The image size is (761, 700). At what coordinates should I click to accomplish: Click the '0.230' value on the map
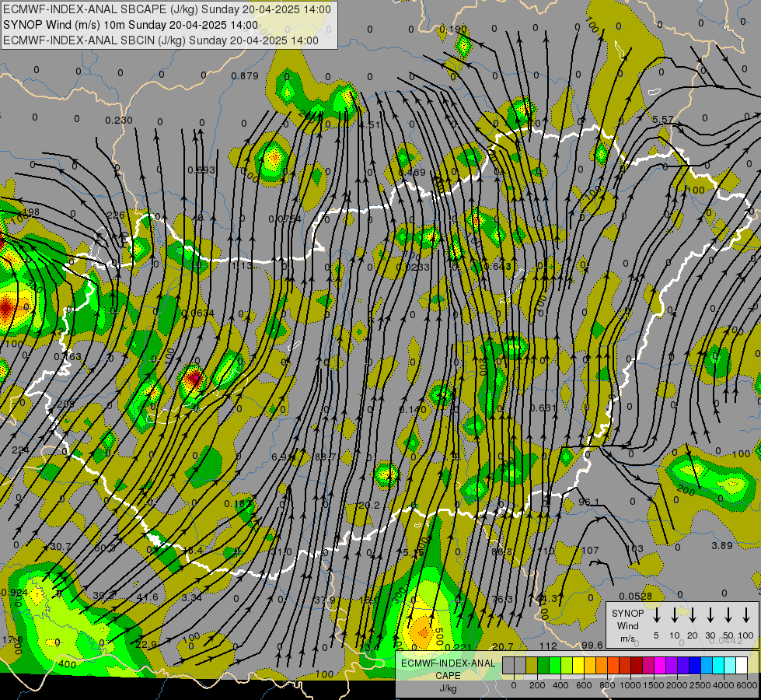click(x=119, y=120)
